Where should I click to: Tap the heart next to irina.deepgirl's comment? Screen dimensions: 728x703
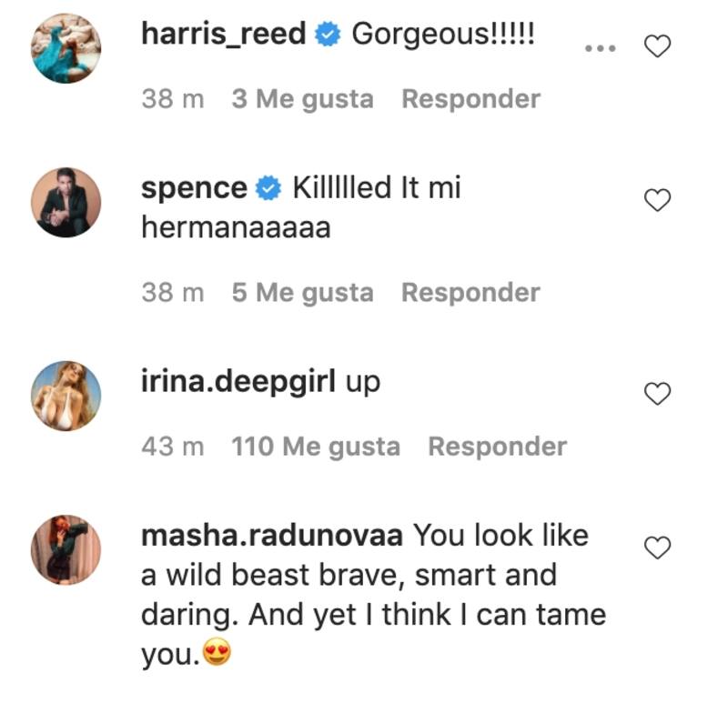point(657,393)
